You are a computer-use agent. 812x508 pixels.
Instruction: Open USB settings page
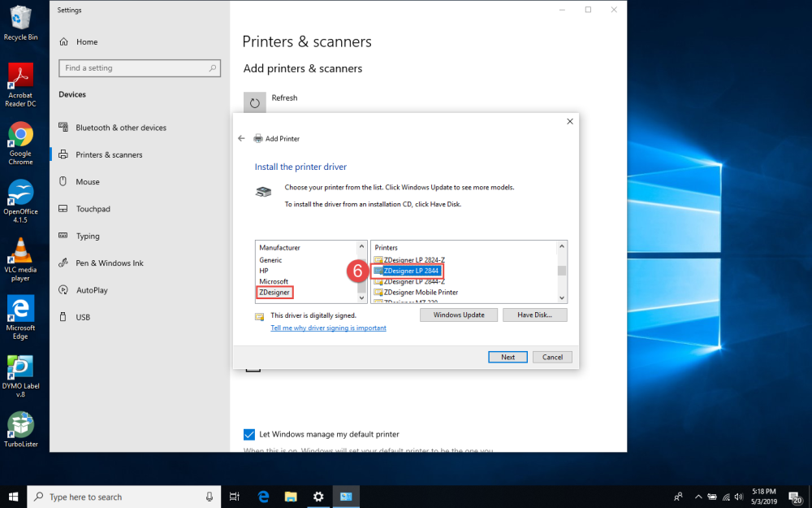(83, 317)
